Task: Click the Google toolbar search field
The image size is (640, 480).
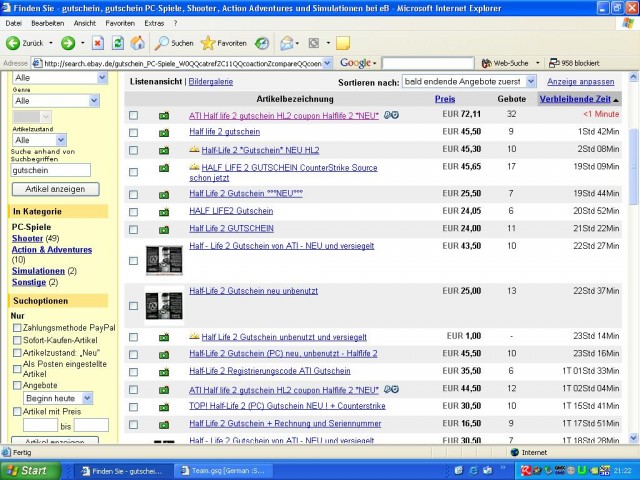Action: tap(428, 63)
